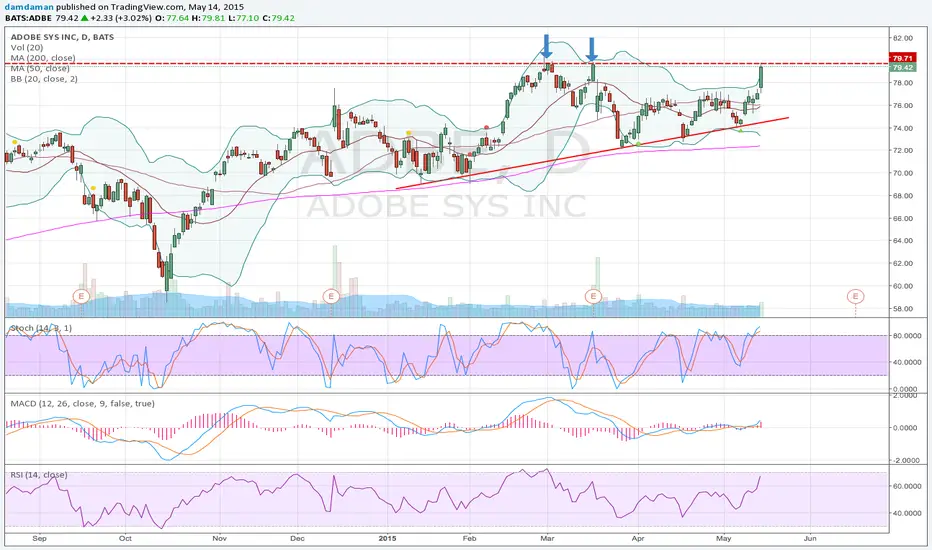Click the MA (50, close) indicator label
932x550 pixels.
40,68
